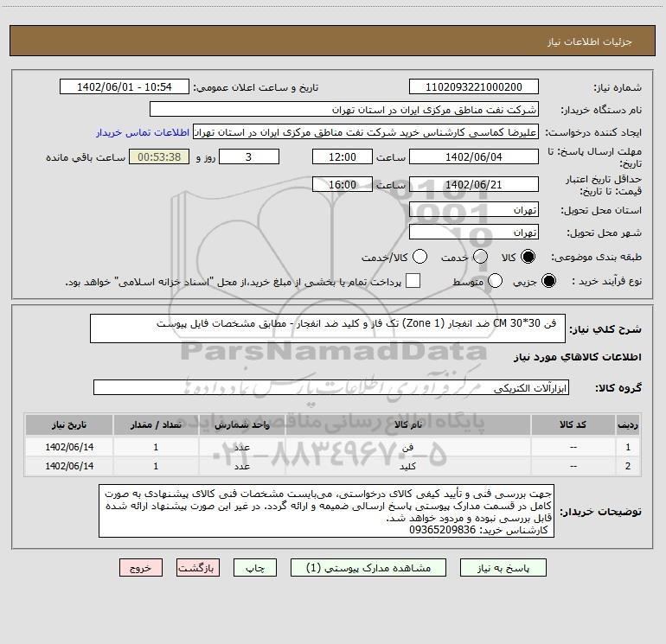Click پاسخ به نیاز button
This screenshot has width=666, height=644.
point(503,568)
